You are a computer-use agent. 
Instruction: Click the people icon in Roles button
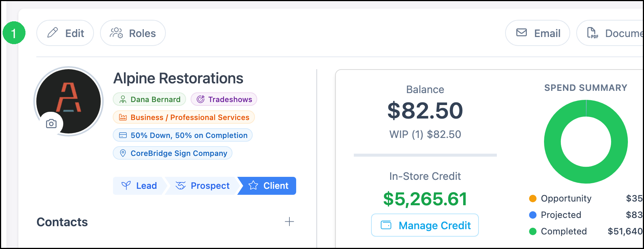[116, 33]
